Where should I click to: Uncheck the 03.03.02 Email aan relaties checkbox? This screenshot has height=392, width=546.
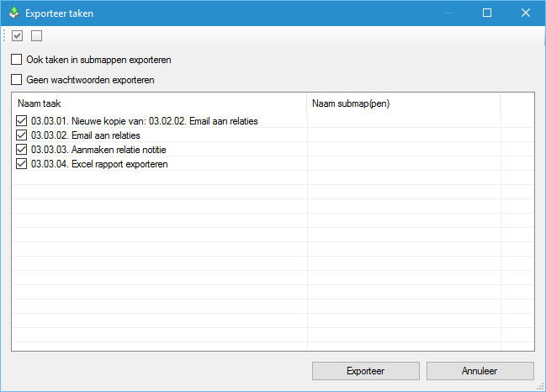point(22,135)
